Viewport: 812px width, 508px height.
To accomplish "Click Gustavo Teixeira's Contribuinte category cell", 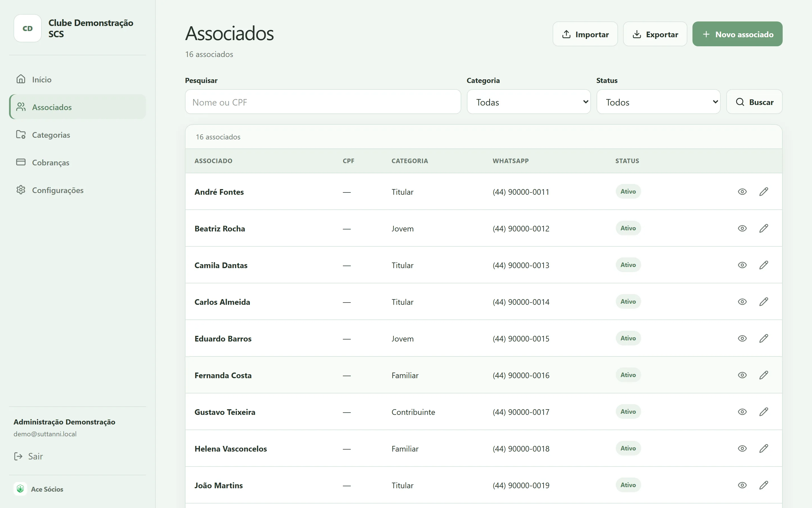I will pyautogui.click(x=413, y=412).
